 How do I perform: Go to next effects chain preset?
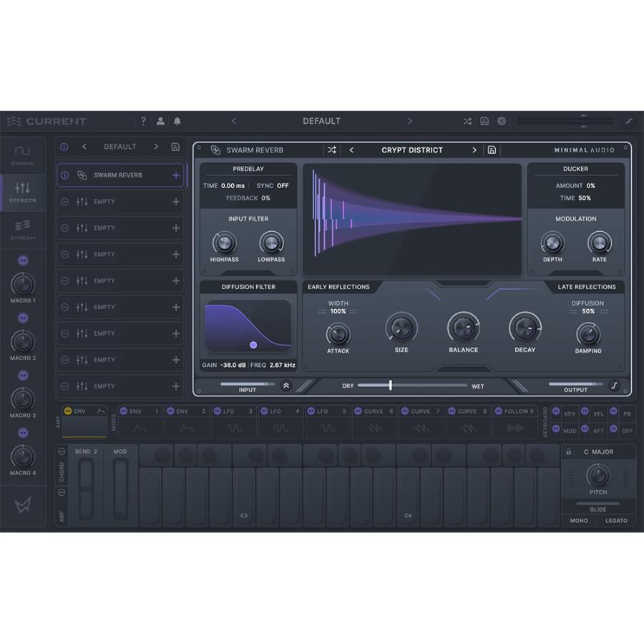(156, 147)
